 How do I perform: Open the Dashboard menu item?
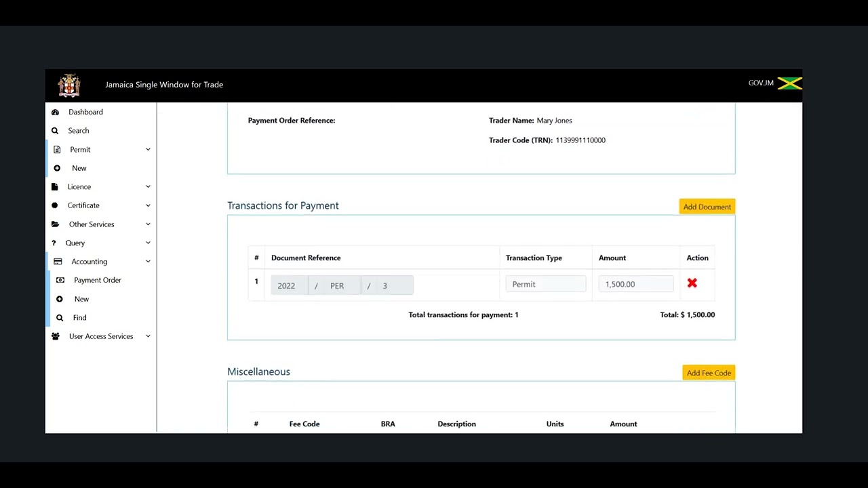click(85, 112)
